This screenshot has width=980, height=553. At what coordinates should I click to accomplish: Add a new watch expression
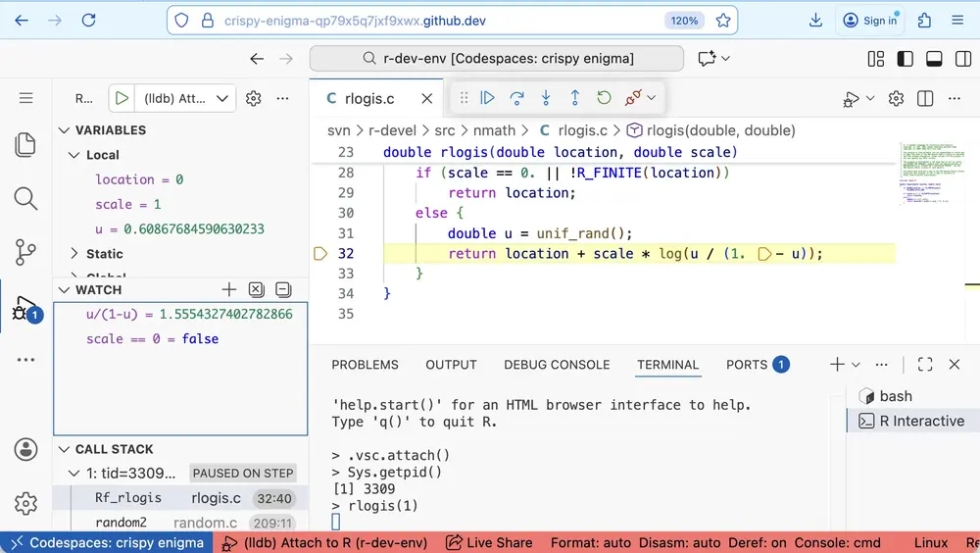(228, 289)
